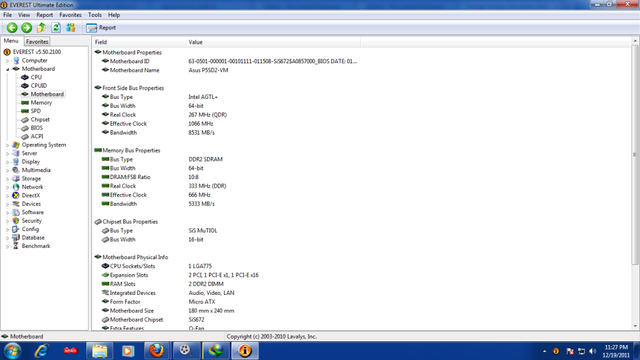The width and height of the screenshot is (640, 360).
Task: Open the Report menu
Action: coord(44,15)
